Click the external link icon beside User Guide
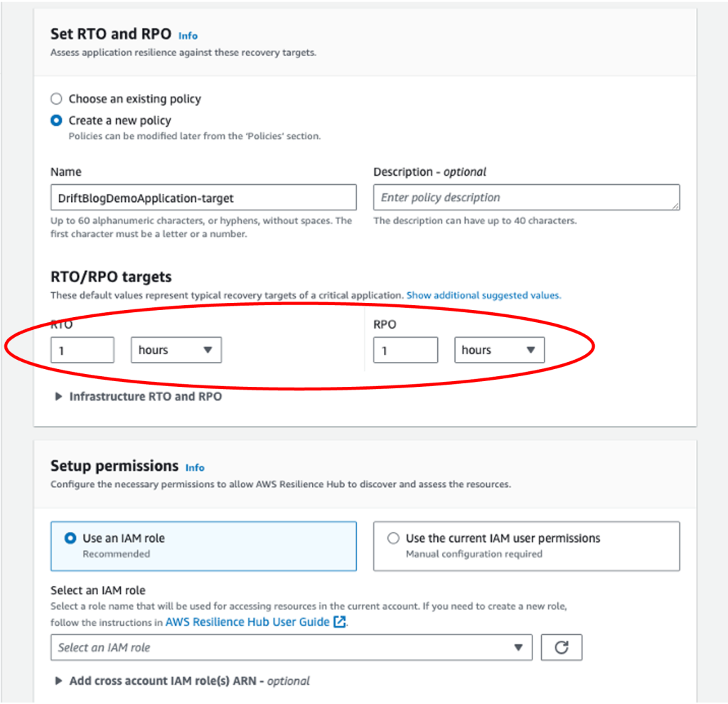The image size is (728, 704). coord(340,622)
